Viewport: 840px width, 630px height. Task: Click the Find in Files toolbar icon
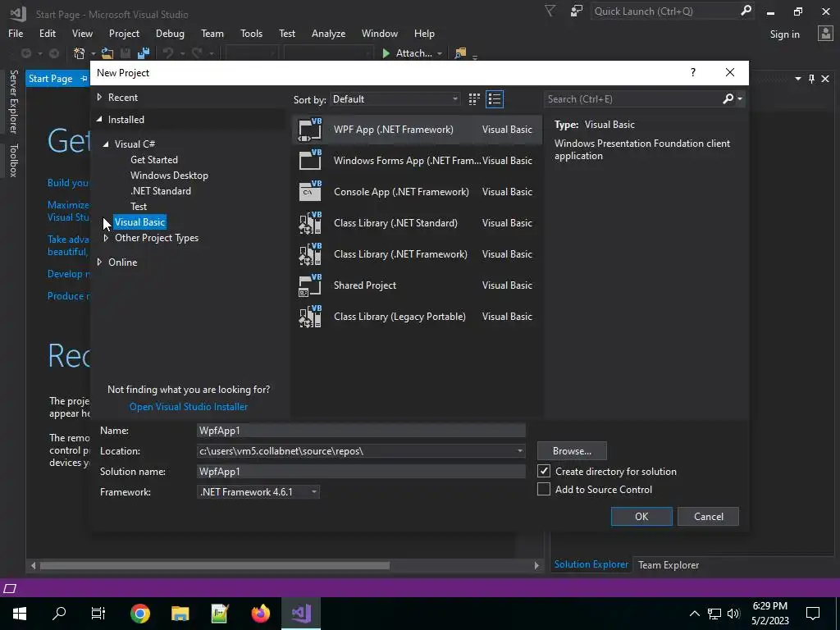[x=460, y=53]
